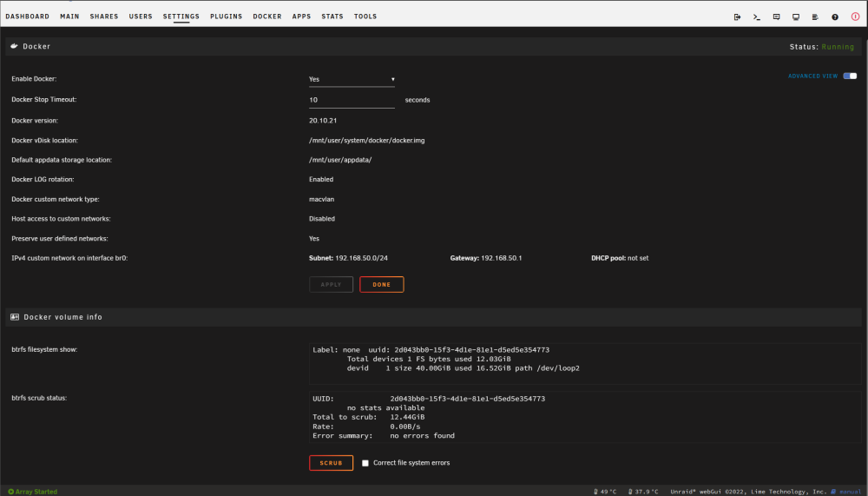868x496 pixels.
Task: Click the system info monitor icon
Action: tap(796, 17)
